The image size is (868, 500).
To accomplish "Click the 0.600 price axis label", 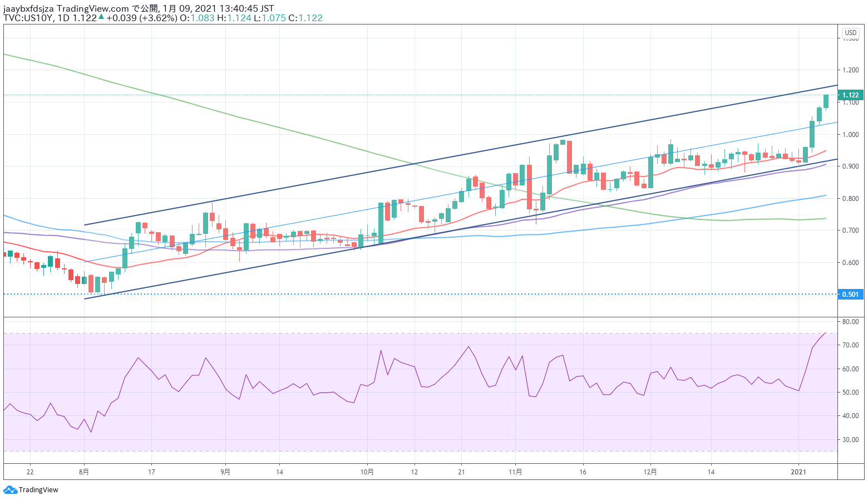I will (x=850, y=263).
